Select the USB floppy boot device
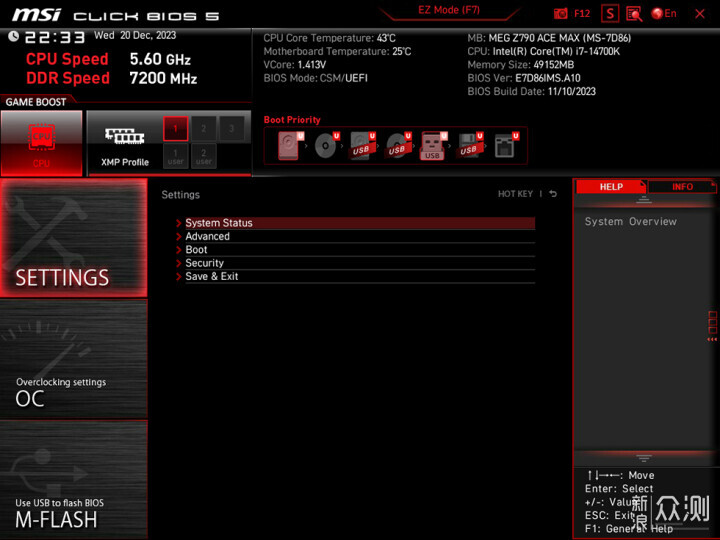720x540 pixels. click(x=470, y=146)
